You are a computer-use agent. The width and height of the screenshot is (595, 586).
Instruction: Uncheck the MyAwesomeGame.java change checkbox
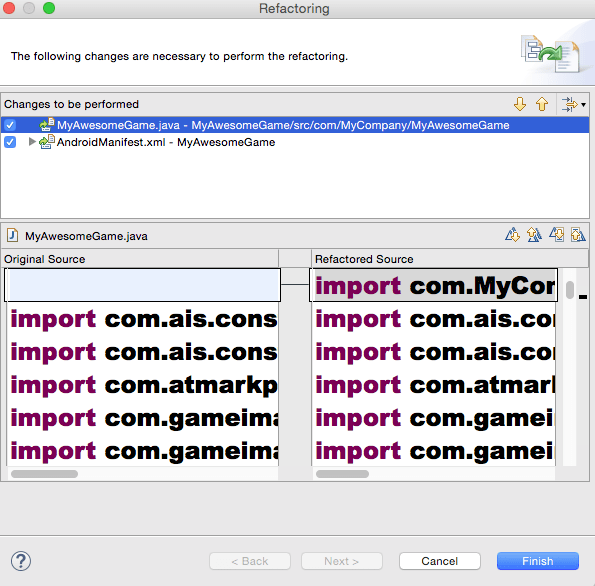click(10, 125)
